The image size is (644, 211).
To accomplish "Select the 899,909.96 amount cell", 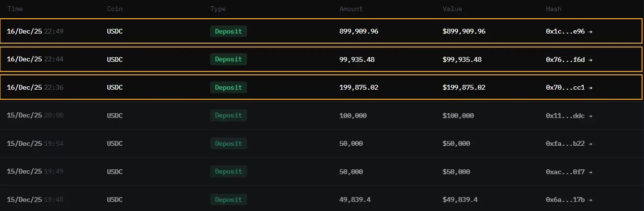I will [359, 31].
